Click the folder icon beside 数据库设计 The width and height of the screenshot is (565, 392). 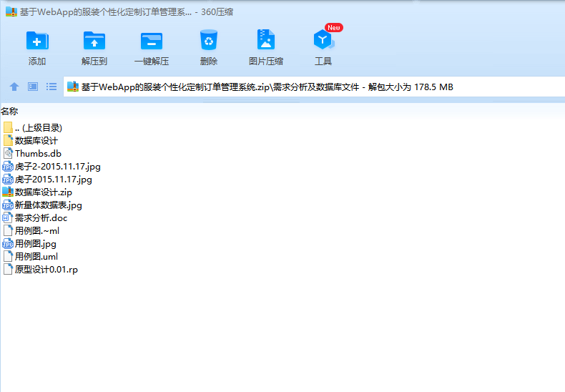(8, 140)
